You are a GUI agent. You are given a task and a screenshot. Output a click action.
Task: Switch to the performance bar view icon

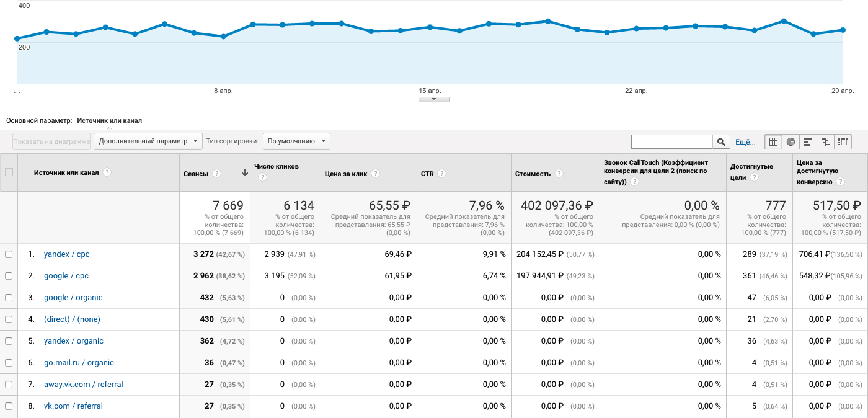(x=808, y=141)
